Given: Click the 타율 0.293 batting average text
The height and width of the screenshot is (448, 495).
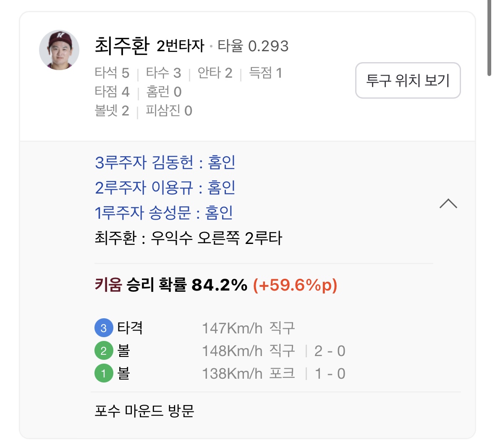Looking at the screenshot, I should [253, 46].
